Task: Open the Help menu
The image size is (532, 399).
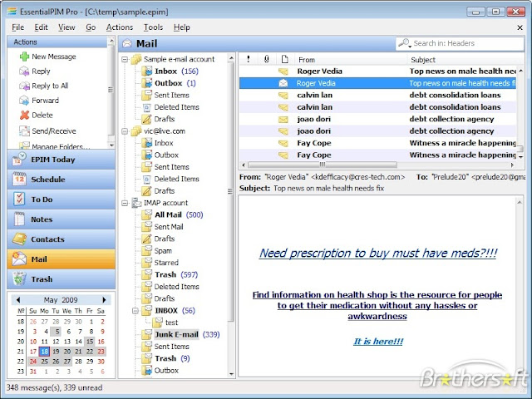Action: (x=181, y=27)
